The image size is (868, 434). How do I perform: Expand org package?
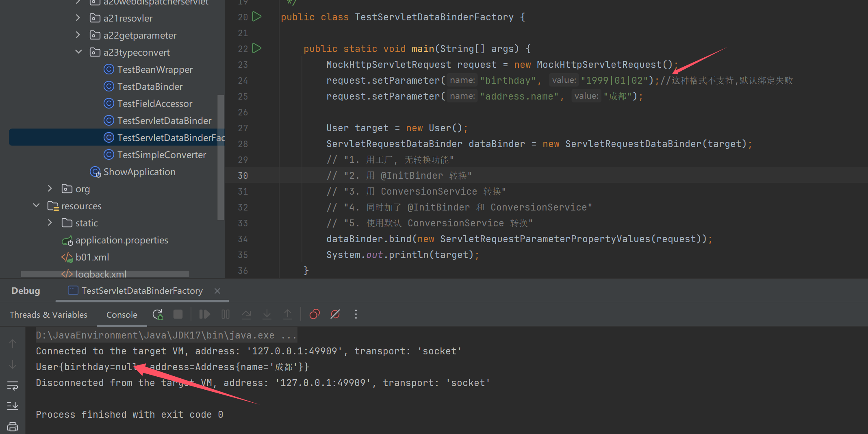tap(50, 189)
